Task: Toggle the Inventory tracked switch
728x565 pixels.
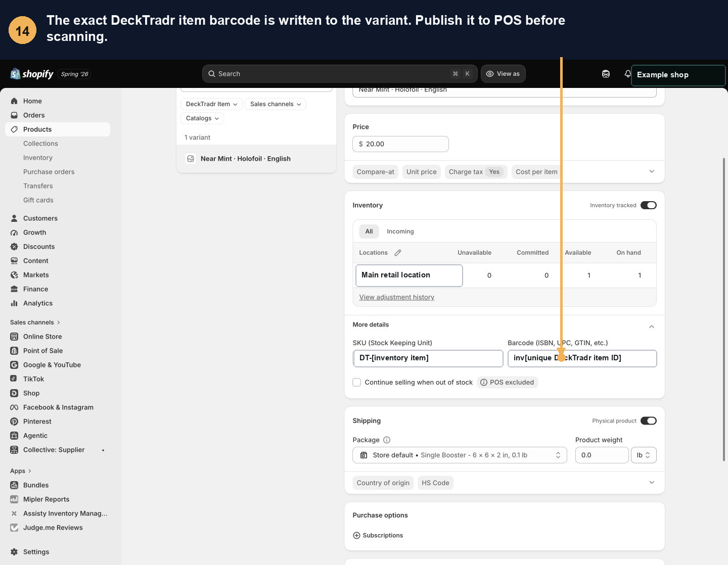Action: click(x=649, y=205)
